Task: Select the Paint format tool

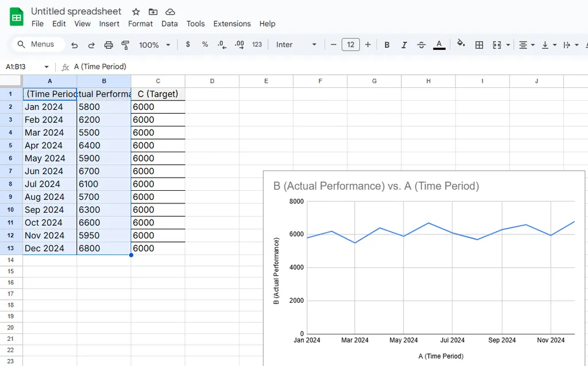Action: [x=125, y=45]
